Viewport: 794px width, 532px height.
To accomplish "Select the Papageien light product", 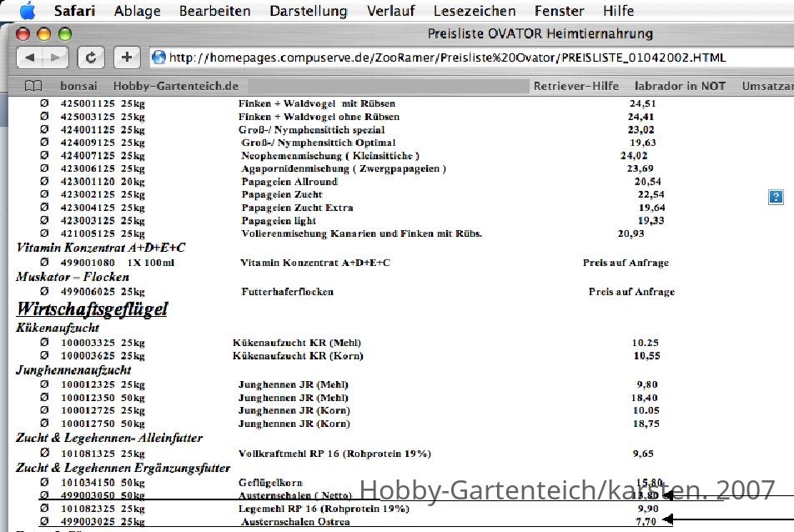I will tap(279, 221).
